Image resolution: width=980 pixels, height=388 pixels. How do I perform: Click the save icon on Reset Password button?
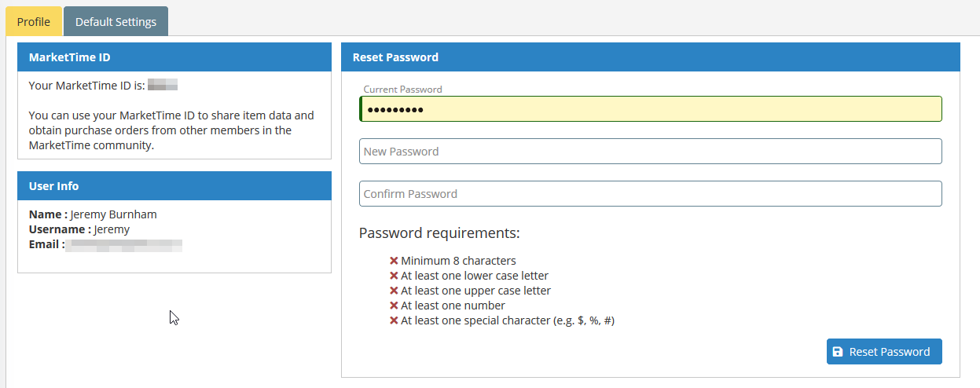coord(838,352)
